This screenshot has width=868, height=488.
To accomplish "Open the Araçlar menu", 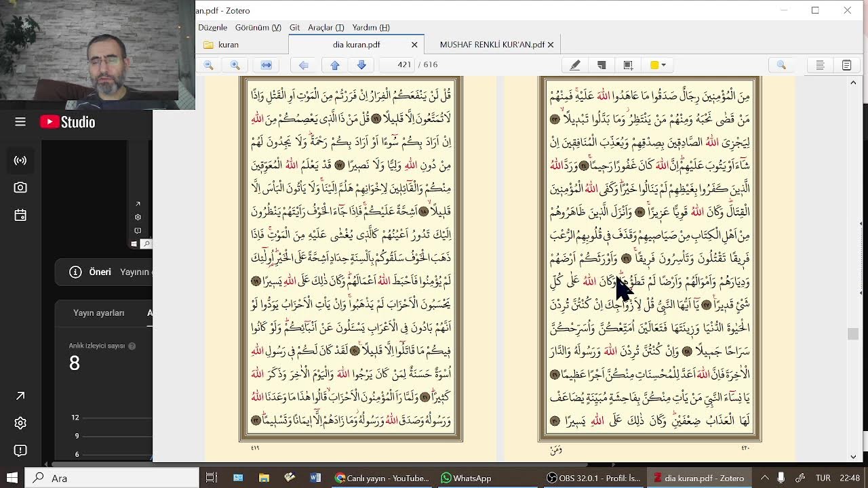I will (x=325, y=28).
